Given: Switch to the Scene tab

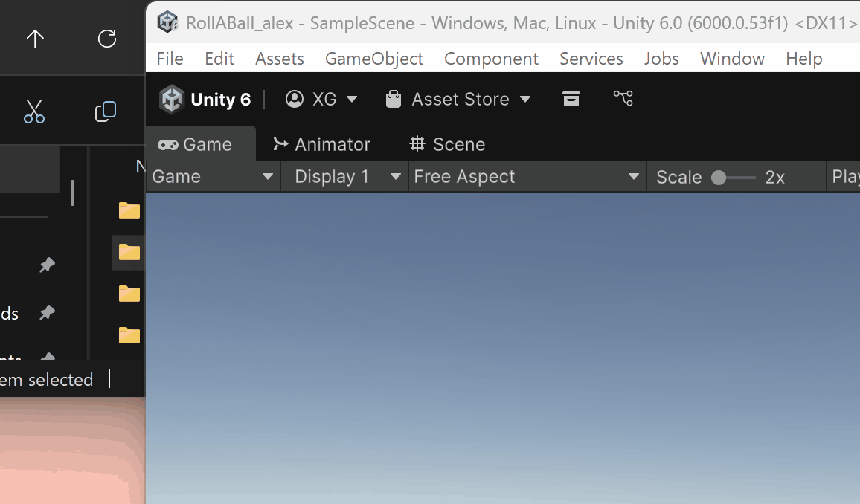Looking at the screenshot, I should [x=448, y=144].
